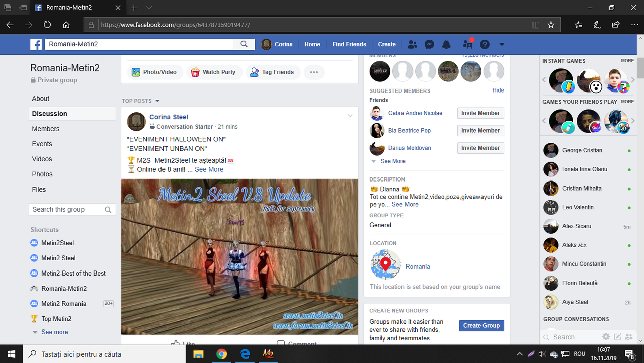
Task: Click the Photo/Video button
Action: (x=154, y=72)
